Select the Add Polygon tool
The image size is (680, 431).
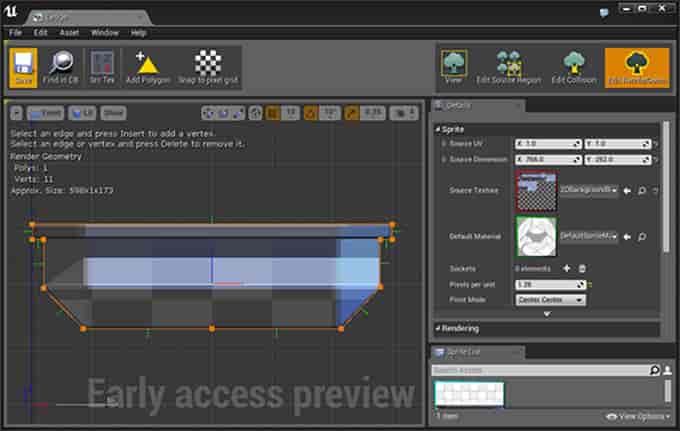148,67
